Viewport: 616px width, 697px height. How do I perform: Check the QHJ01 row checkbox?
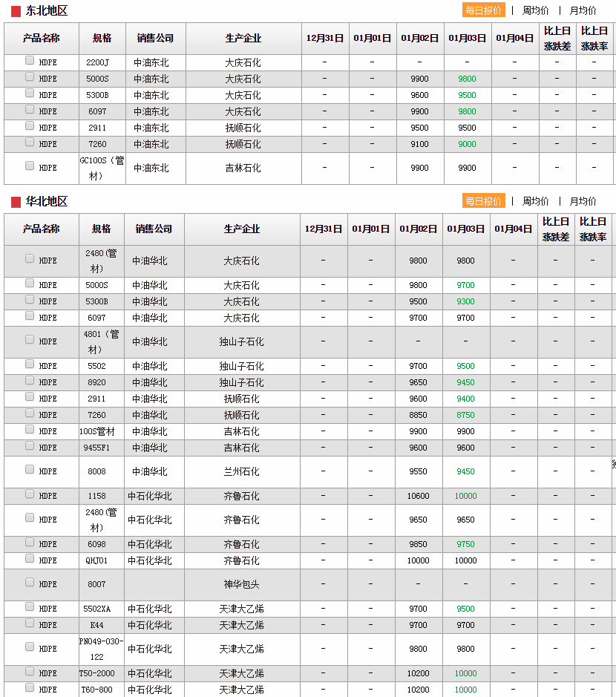(30, 558)
